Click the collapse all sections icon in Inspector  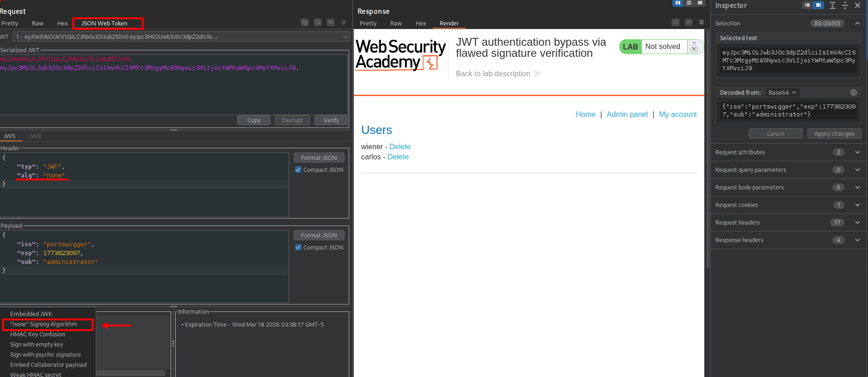pyautogui.click(x=845, y=6)
